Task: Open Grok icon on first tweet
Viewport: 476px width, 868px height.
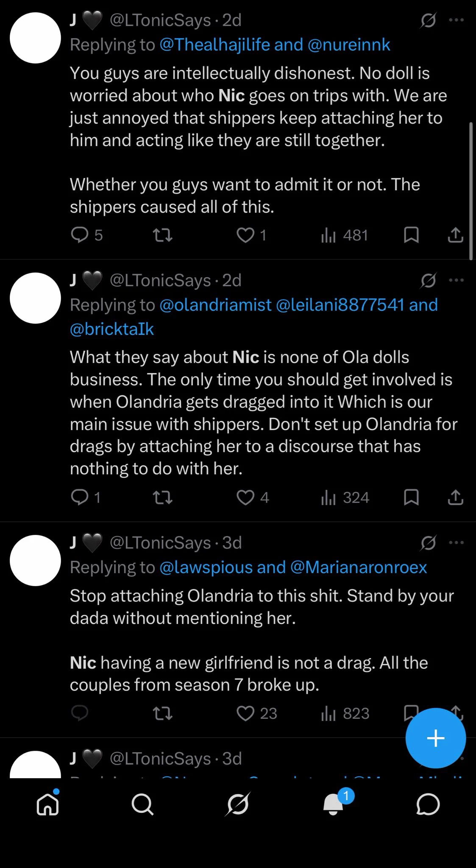Action: [428, 20]
